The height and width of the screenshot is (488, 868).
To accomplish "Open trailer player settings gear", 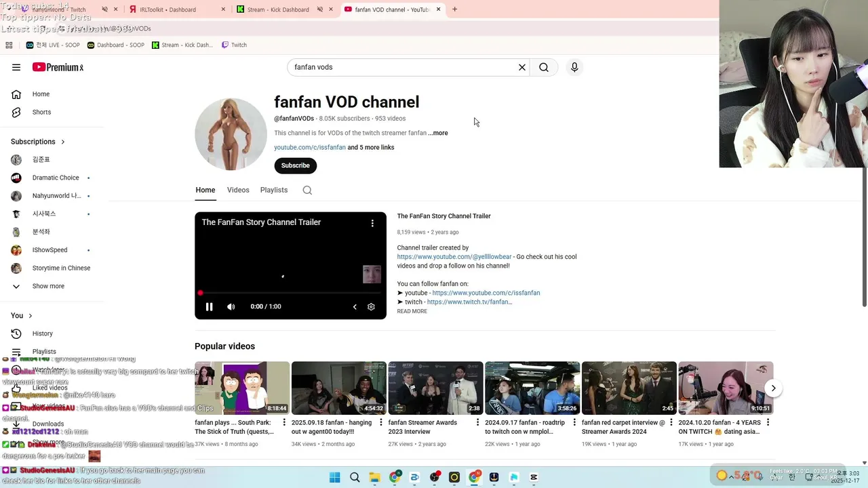I will point(371,306).
